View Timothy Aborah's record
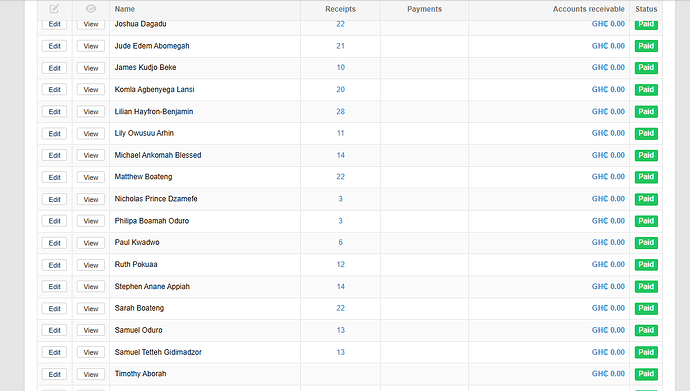 [x=91, y=374]
